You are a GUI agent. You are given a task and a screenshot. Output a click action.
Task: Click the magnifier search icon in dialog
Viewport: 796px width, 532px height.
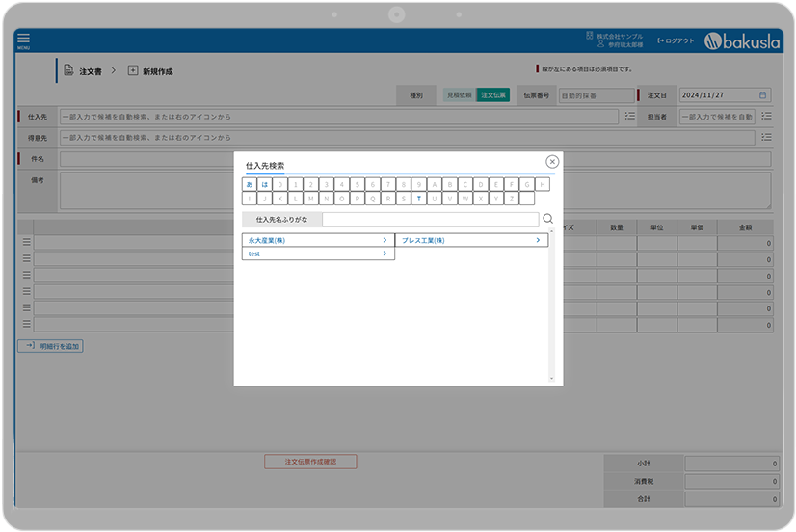tap(547, 219)
